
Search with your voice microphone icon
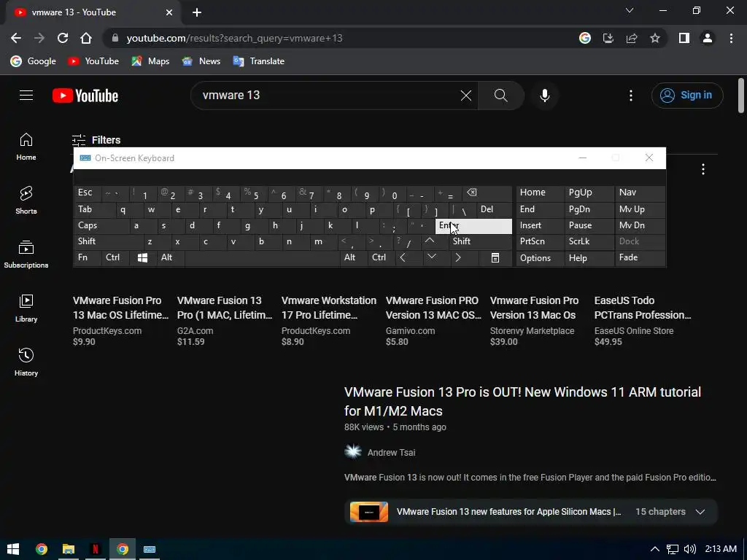point(544,96)
